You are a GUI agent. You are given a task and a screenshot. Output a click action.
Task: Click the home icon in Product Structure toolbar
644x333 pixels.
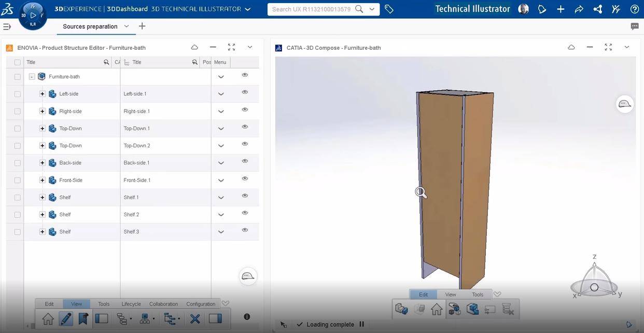(x=48, y=318)
